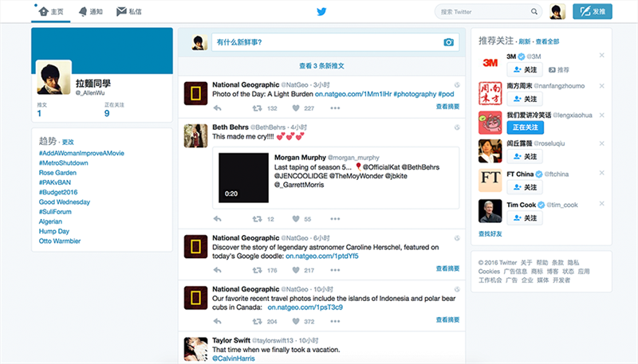The image size is (638, 364).
Task: Follow Tim Cook with 关注 button
Action: click(x=525, y=218)
